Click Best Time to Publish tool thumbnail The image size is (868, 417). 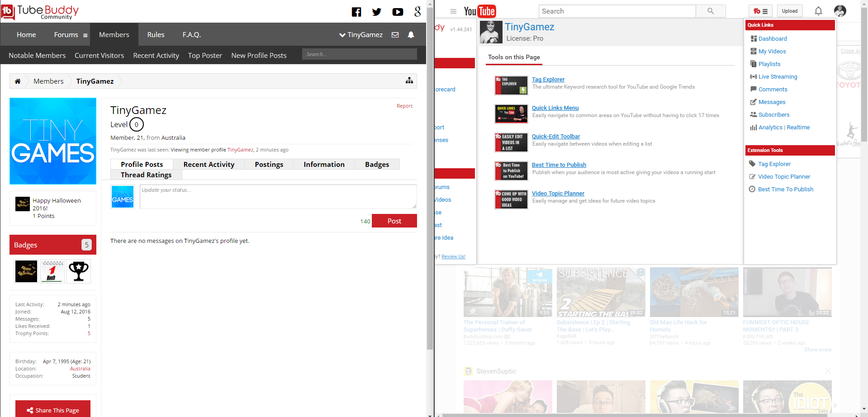(511, 171)
